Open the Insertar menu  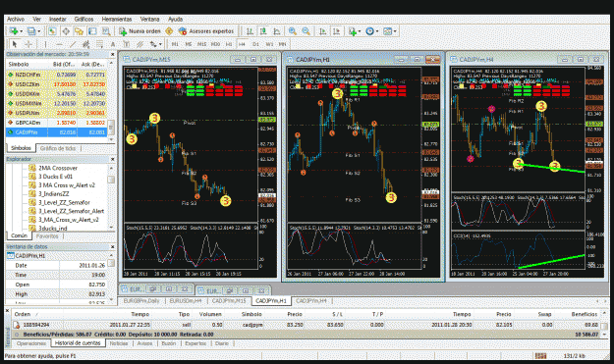[58, 19]
